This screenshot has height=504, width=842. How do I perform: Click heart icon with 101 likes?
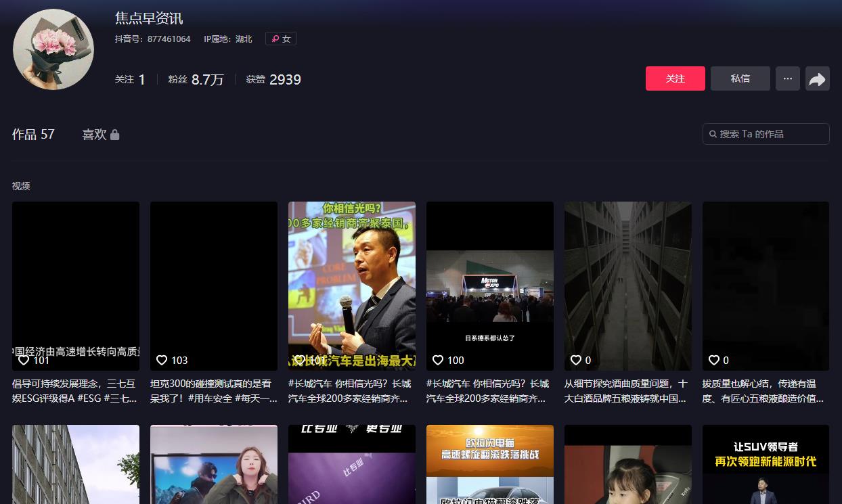pyautogui.click(x=24, y=360)
